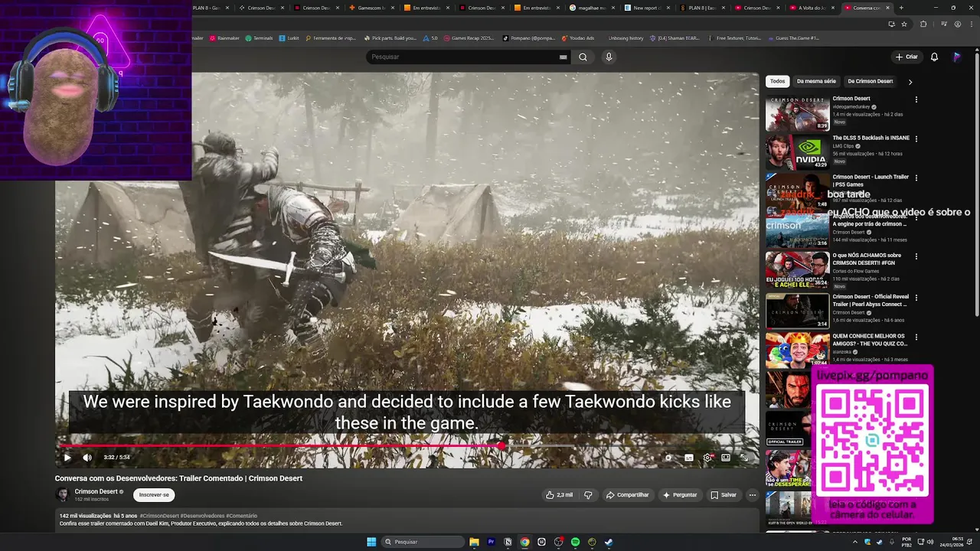This screenshot has height=551, width=980.
Task: Open a new browser tab with plus
Action: pos(901,8)
